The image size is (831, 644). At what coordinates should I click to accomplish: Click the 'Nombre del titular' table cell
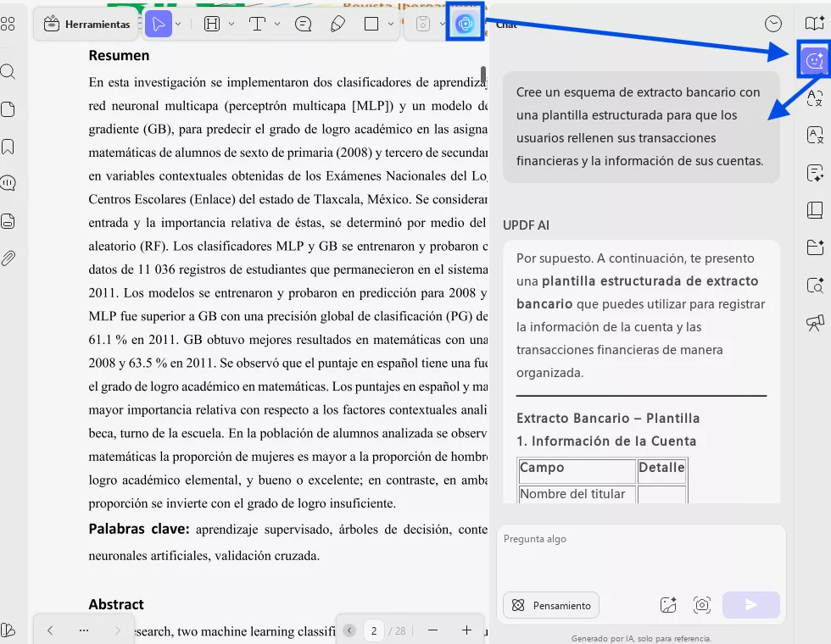coord(577,494)
